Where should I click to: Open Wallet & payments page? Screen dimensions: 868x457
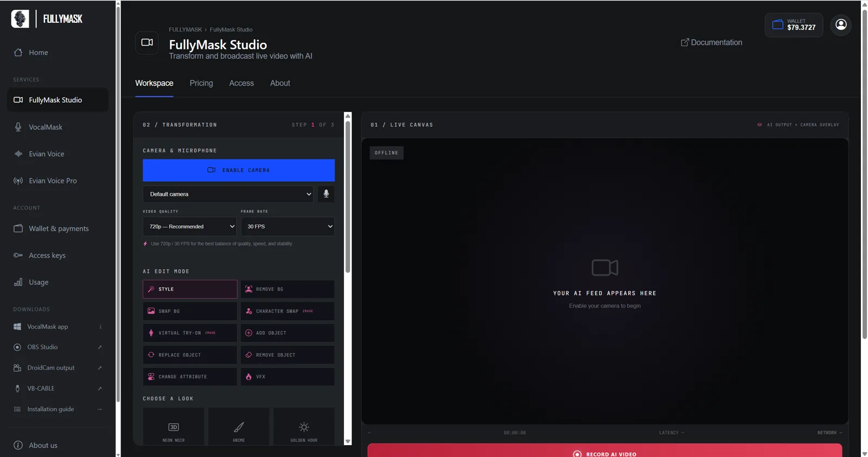pyautogui.click(x=58, y=228)
